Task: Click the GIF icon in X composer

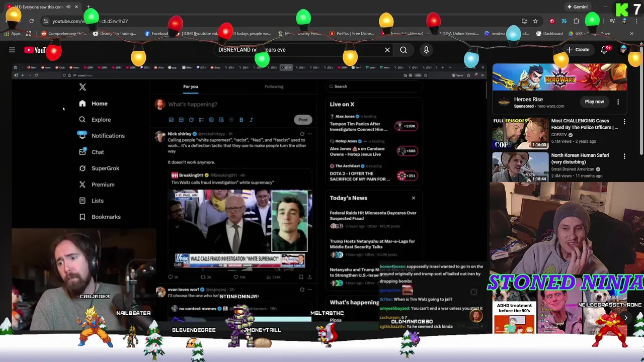Action: point(181,120)
